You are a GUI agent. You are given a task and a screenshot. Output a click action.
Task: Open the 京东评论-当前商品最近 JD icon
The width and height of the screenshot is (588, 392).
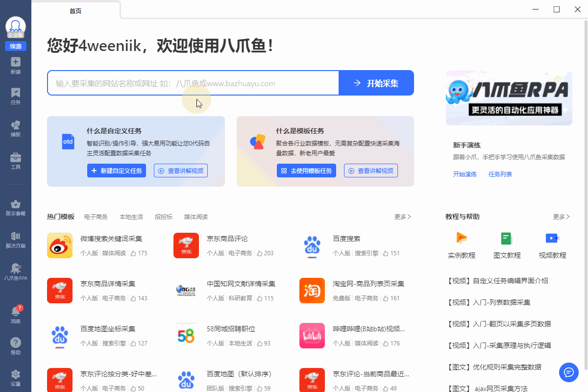pyautogui.click(x=312, y=380)
